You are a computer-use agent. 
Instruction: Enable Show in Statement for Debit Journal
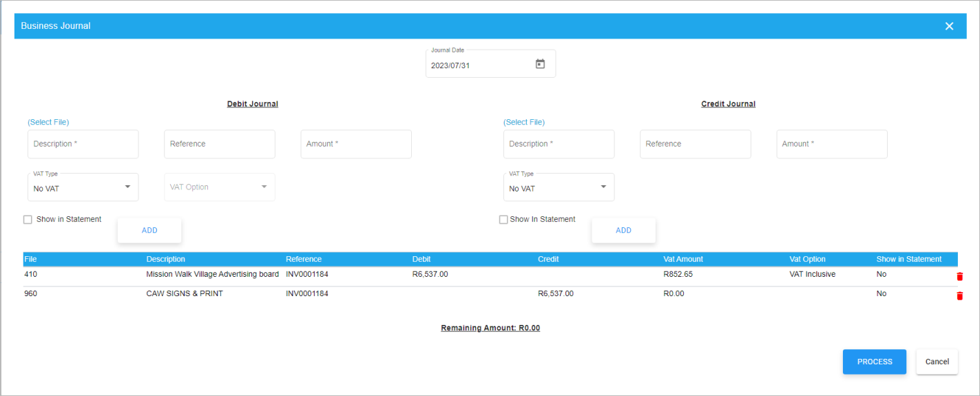pyautogui.click(x=28, y=220)
